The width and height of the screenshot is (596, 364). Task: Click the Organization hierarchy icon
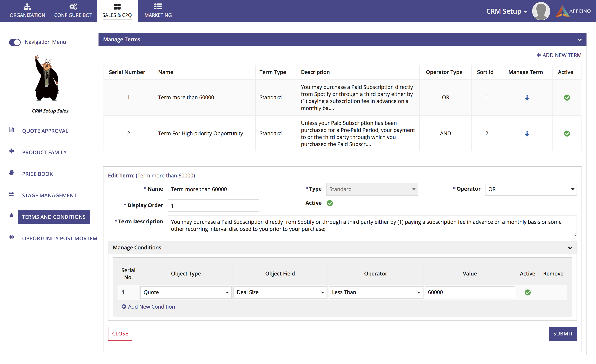27,6
